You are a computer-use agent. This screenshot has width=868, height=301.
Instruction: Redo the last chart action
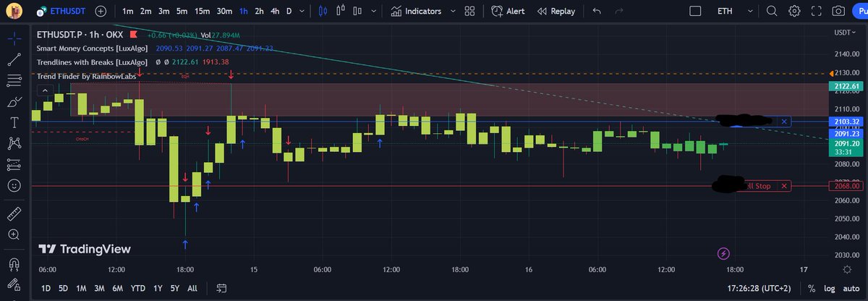pyautogui.click(x=618, y=12)
